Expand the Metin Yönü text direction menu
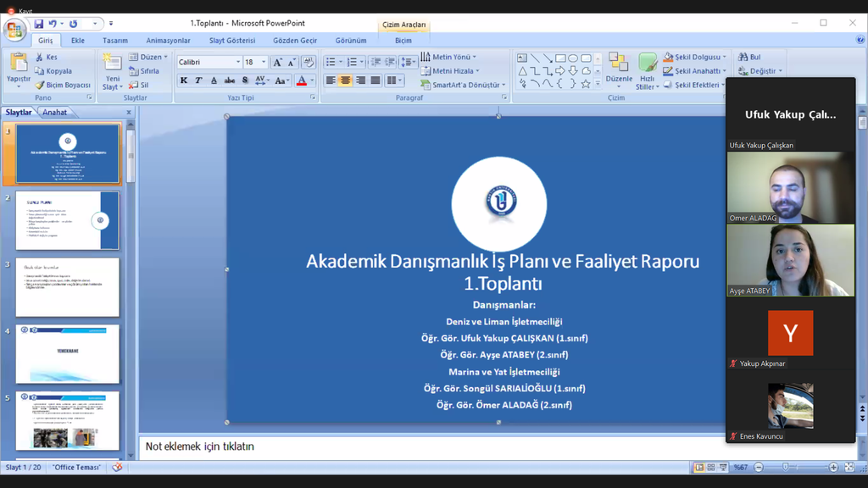 coord(448,57)
